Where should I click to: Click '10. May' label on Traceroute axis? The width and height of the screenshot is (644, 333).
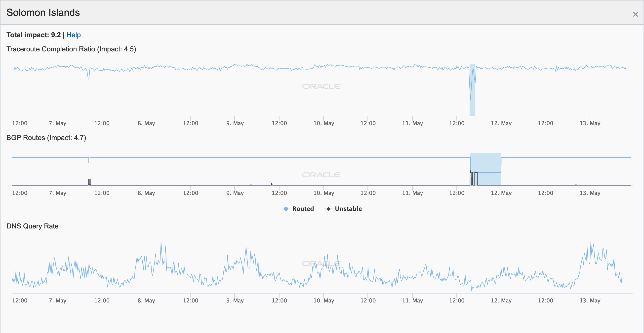coord(324,123)
